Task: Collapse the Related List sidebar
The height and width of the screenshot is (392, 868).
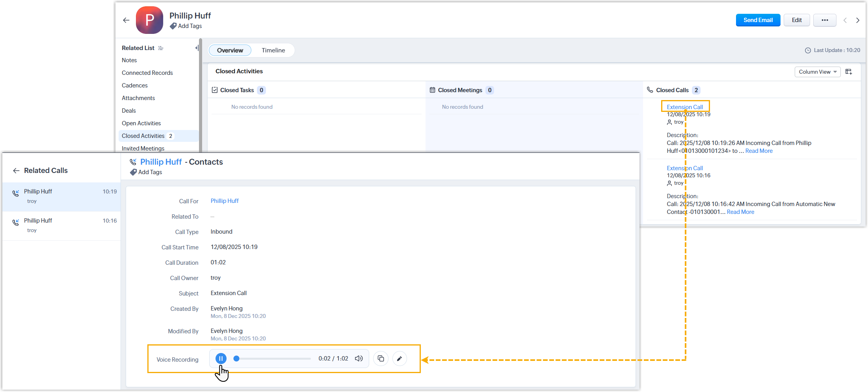Action: (x=197, y=48)
